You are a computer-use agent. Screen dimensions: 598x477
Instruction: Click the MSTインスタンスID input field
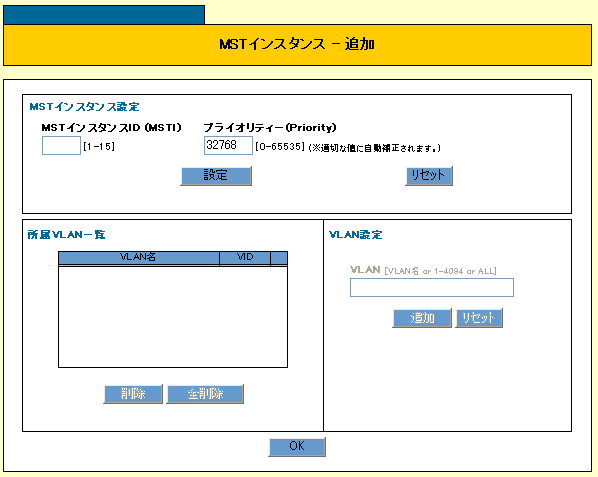click(61, 146)
